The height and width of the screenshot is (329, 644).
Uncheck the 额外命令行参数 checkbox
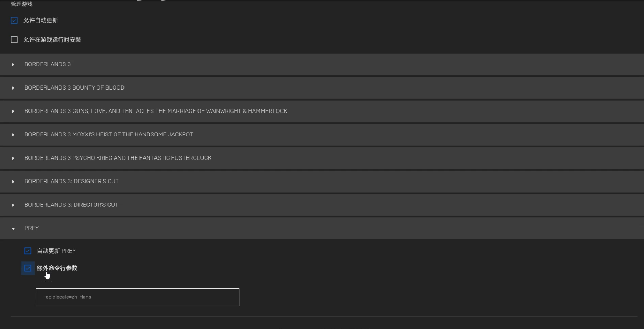pyautogui.click(x=28, y=268)
